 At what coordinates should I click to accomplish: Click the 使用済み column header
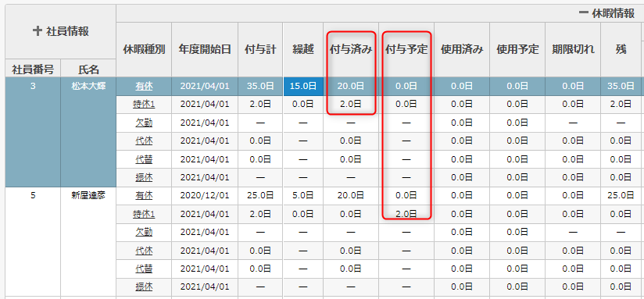tap(462, 50)
